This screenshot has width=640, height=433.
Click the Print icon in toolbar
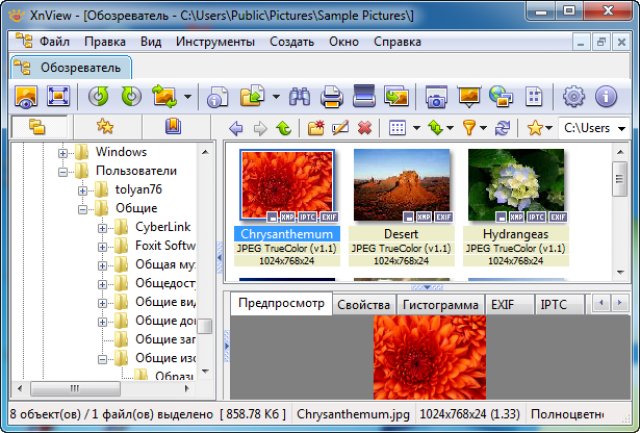tap(332, 97)
